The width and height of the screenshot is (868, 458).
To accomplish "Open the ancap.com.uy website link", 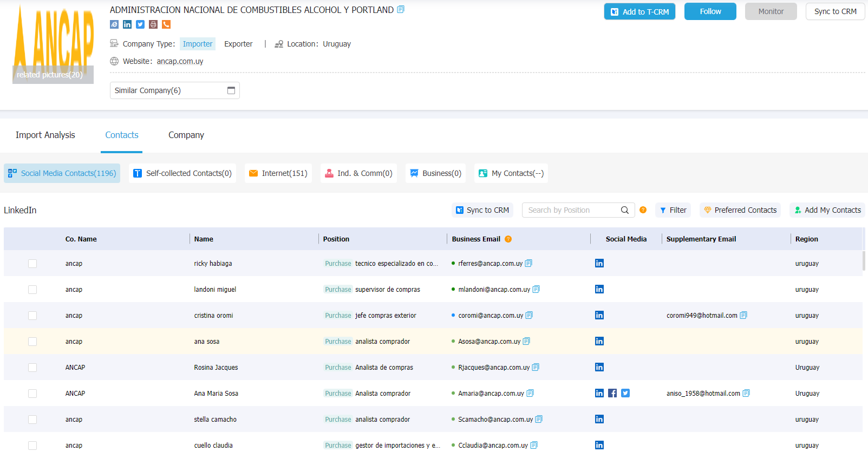I will tap(180, 61).
